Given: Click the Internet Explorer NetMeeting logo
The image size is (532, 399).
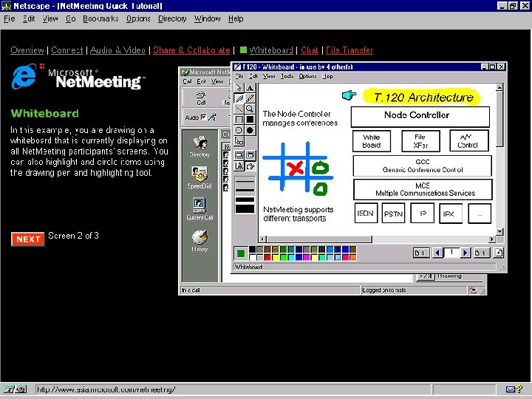Looking at the screenshot, I should (x=78, y=76).
